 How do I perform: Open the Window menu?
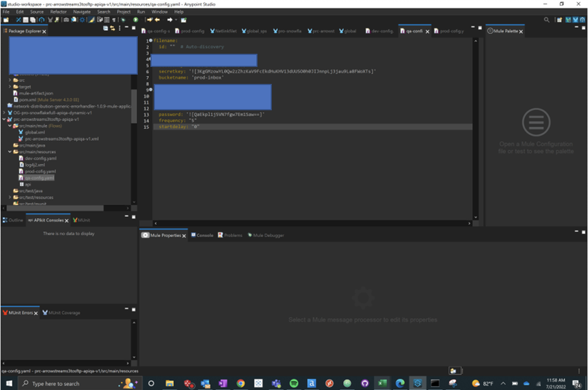[x=160, y=12]
